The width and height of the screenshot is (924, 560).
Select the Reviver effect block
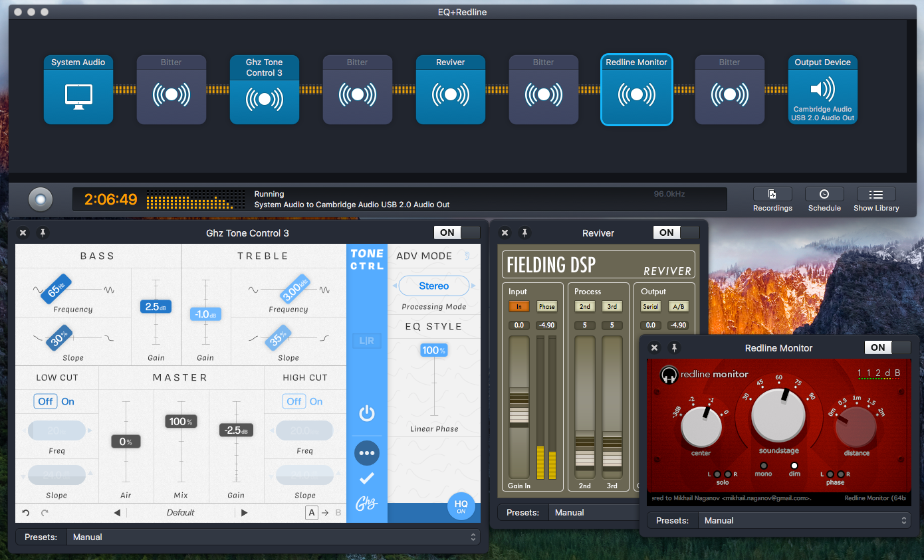click(x=451, y=90)
